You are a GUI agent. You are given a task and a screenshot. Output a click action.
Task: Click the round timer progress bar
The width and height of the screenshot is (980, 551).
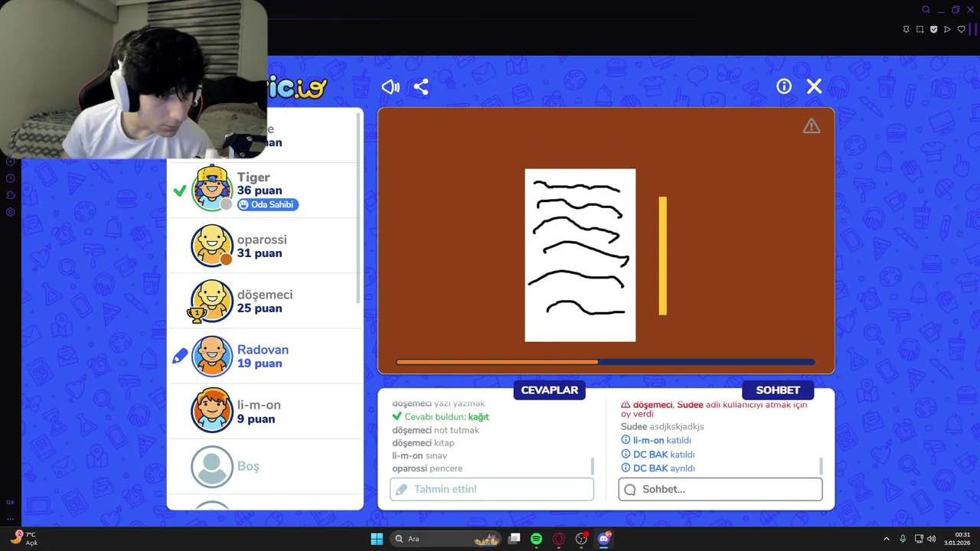pyautogui.click(x=605, y=362)
